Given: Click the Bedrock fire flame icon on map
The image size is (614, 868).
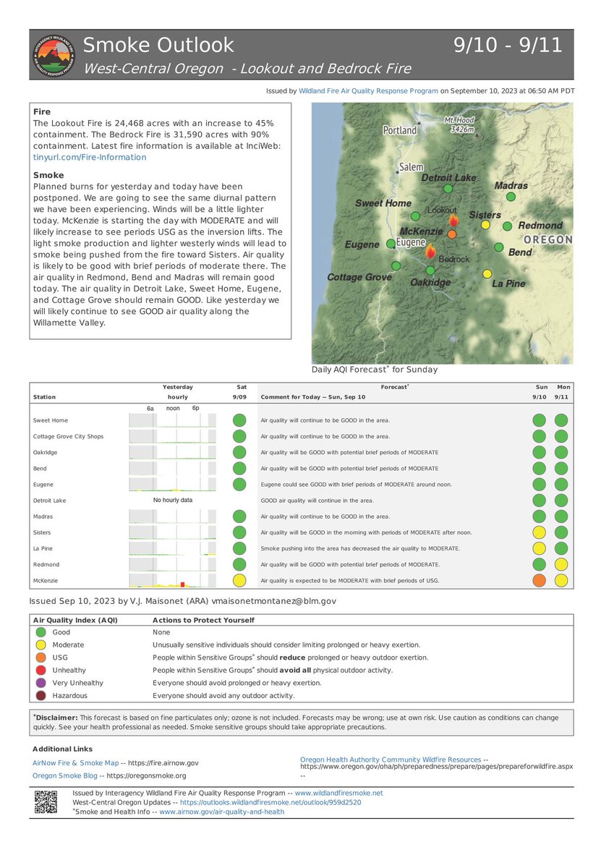Looking at the screenshot, I should coord(430,252).
